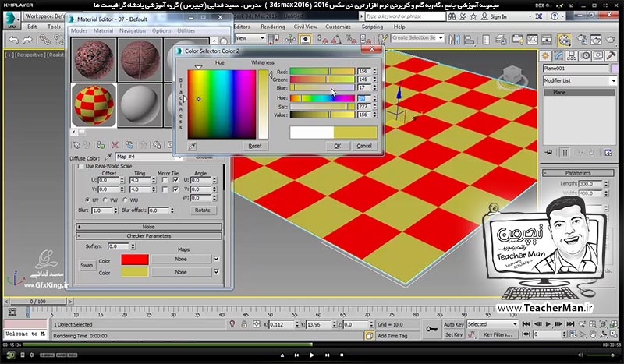Open the Material Editor teapot-sphere icon in toolbar
The image size is (624, 364).
564,40
